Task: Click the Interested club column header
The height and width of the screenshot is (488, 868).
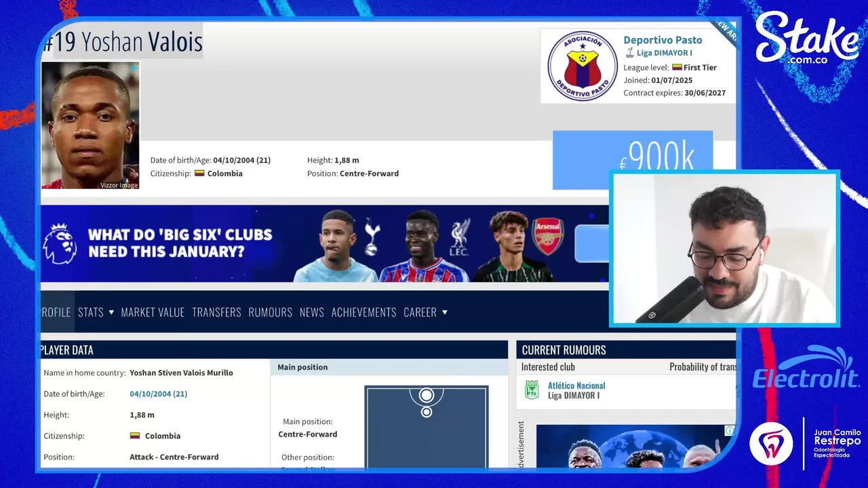Action: tap(548, 367)
